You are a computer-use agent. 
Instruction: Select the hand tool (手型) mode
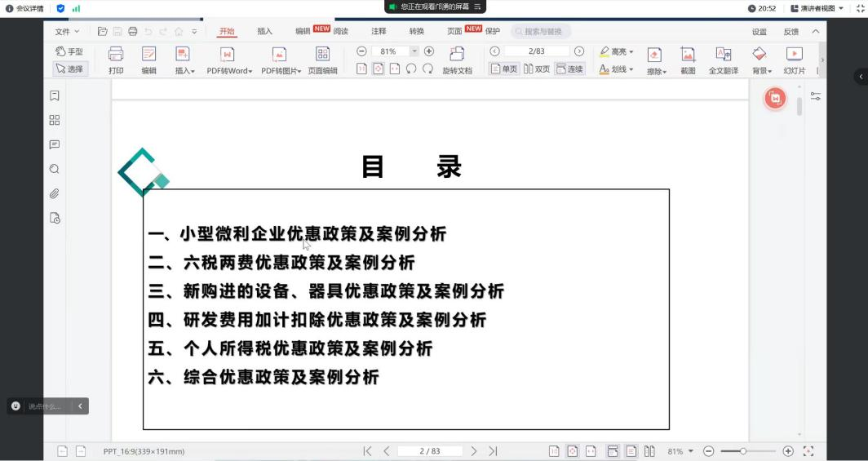pos(69,51)
